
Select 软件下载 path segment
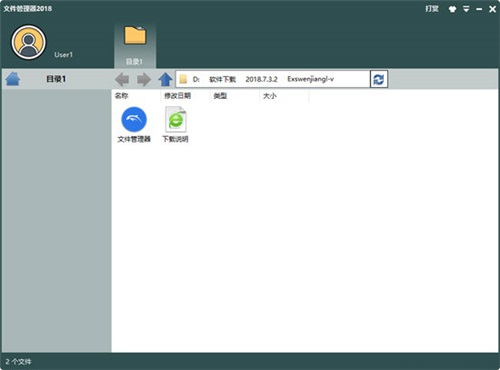222,79
